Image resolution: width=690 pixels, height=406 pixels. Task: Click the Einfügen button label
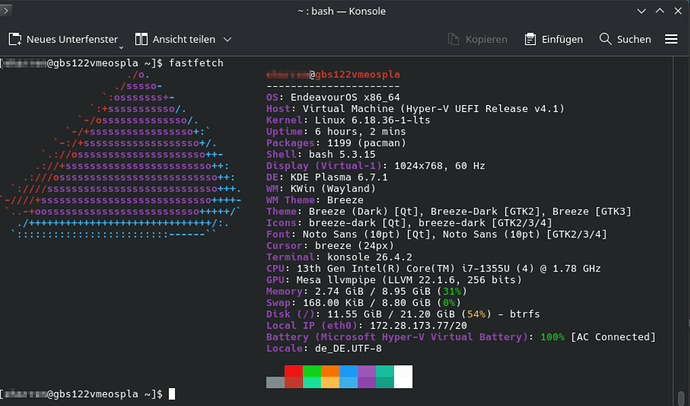pos(562,40)
